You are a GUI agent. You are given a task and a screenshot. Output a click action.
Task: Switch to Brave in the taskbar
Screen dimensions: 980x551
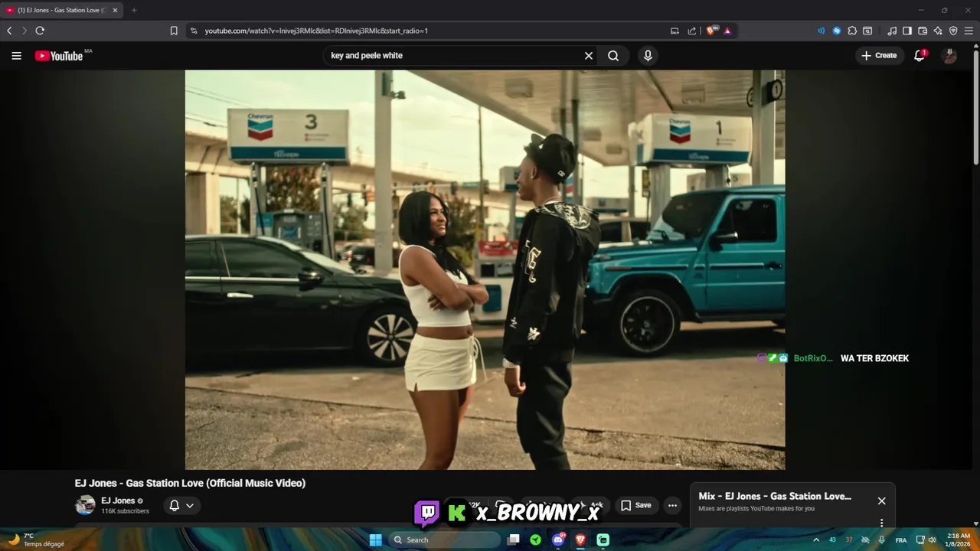(x=580, y=540)
